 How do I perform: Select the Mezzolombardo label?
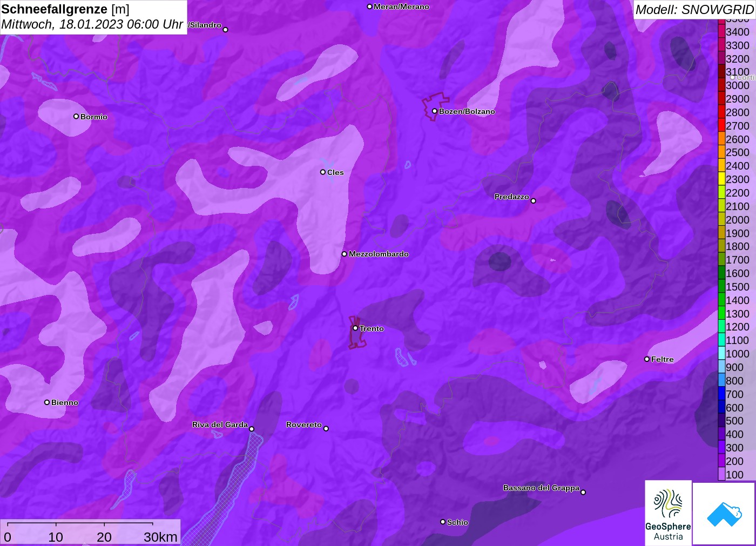[x=379, y=254]
